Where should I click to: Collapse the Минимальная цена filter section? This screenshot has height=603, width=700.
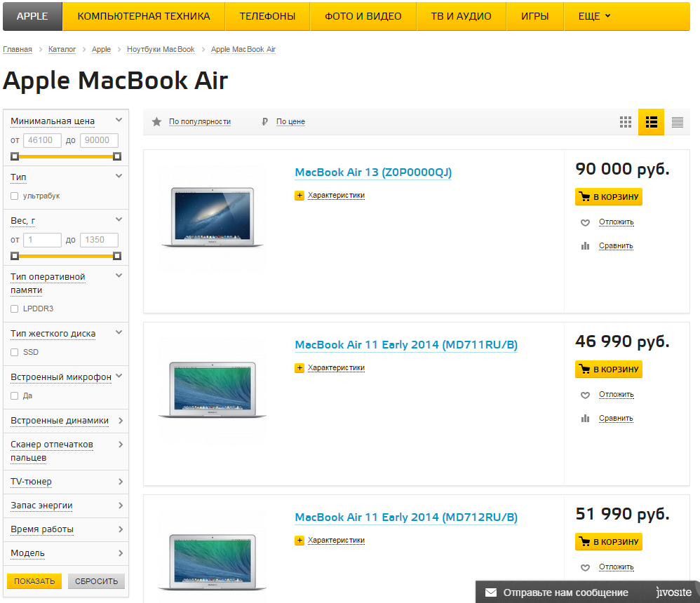pyautogui.click(x=119, y=120)
